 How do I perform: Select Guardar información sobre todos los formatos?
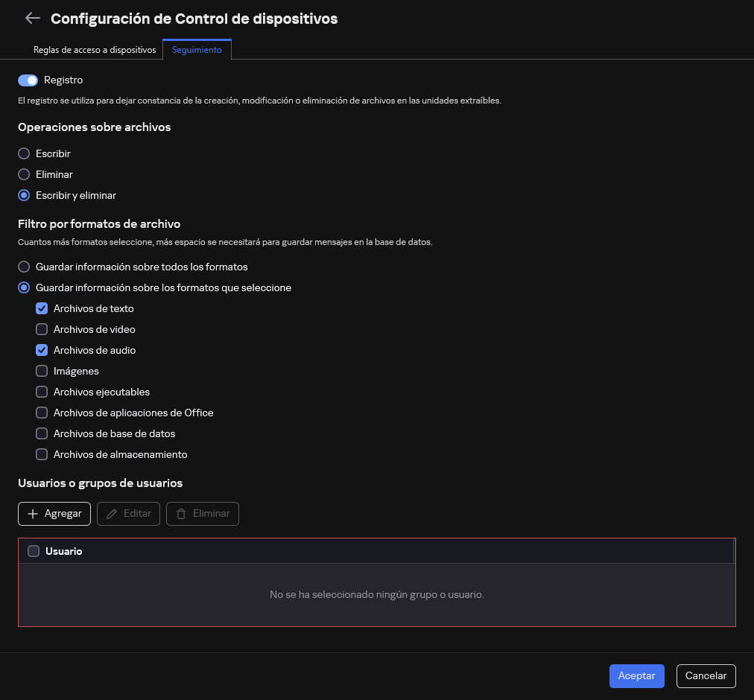23,266
